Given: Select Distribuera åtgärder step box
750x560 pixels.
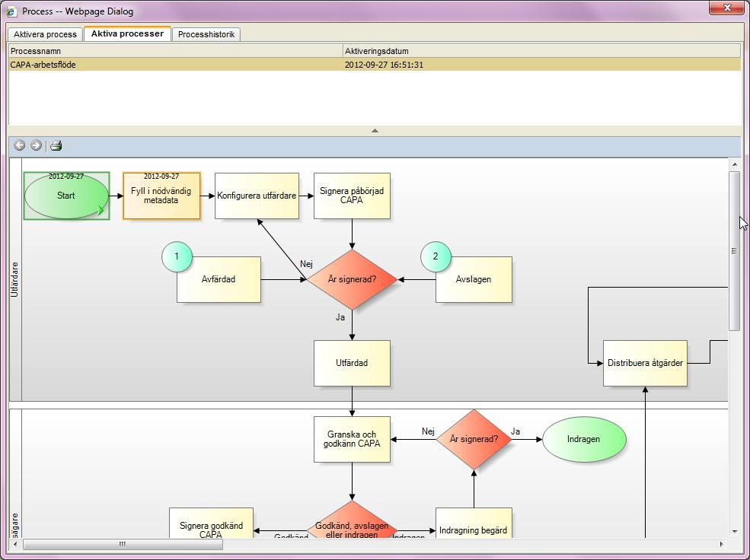Looking at the screenshot, I should click(x=645, y=363).
